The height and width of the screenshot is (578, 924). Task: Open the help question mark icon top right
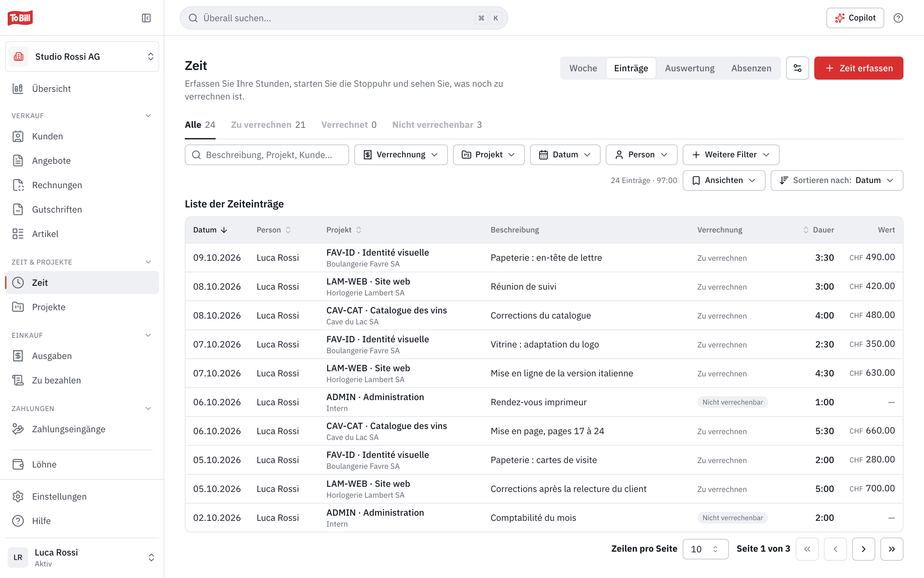pos(898,18)
